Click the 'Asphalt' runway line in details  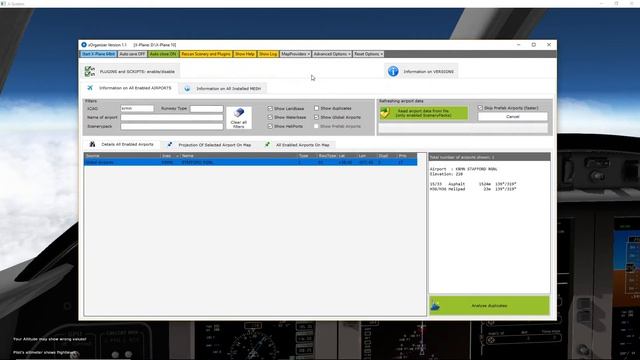tap(473, 184)
